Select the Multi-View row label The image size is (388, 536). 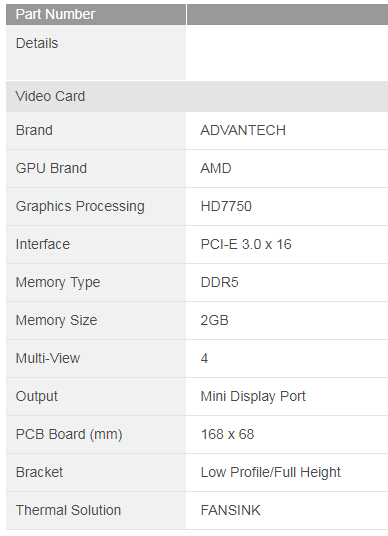(96, 358)
